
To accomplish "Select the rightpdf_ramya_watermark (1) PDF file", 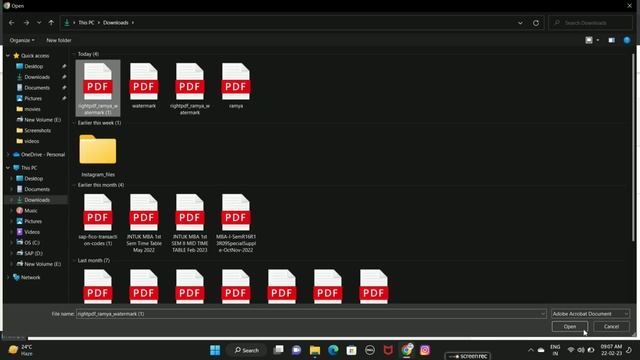I will click(x=98, y=88).
